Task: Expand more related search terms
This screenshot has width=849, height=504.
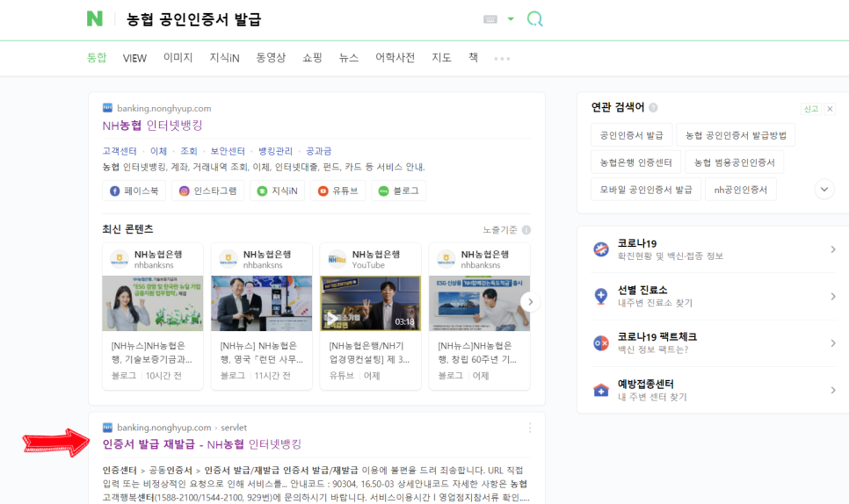Action: 824,190
